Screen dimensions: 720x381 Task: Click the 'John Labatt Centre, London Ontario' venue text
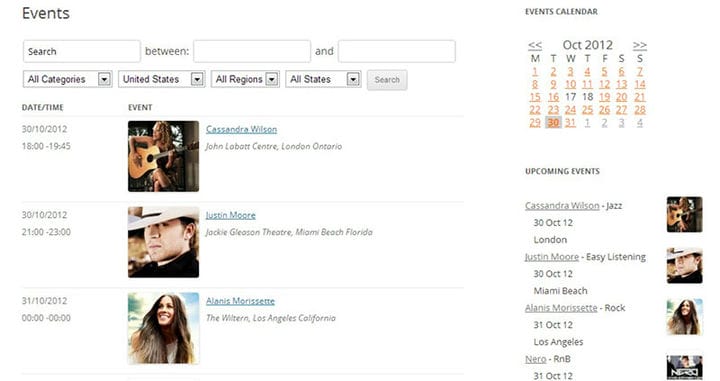[x=274, y=146]
